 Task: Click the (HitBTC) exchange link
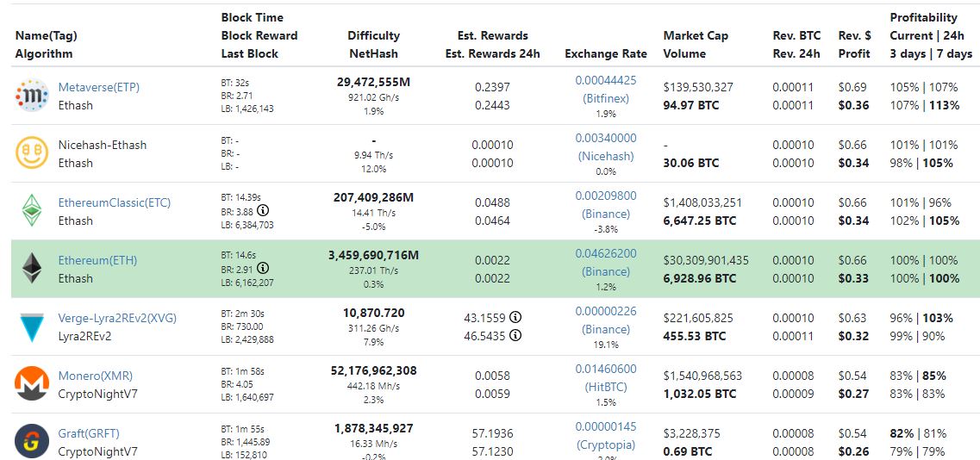point(606,387)
